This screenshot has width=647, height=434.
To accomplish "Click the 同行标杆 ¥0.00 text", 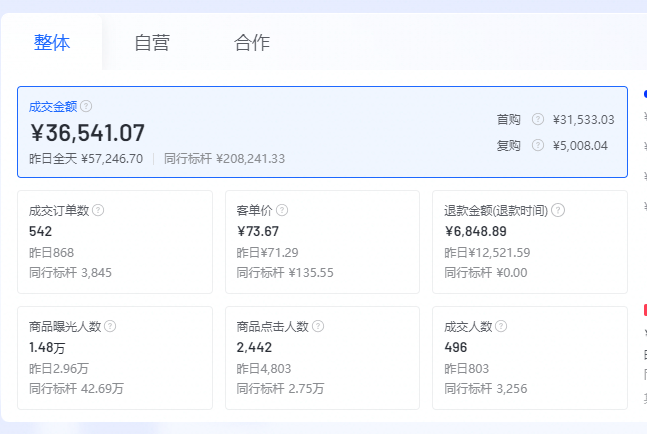I will pyautogui.click(x=486, y=273).
